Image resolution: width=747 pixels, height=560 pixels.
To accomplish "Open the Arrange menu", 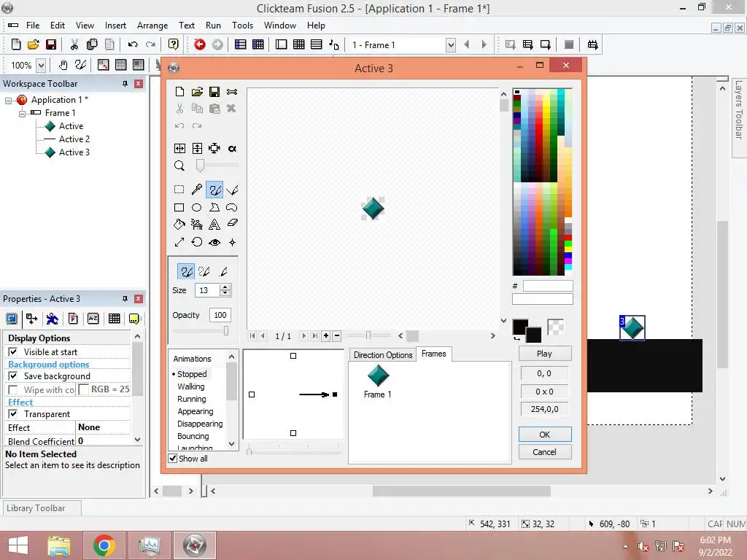I will point(152,26).
